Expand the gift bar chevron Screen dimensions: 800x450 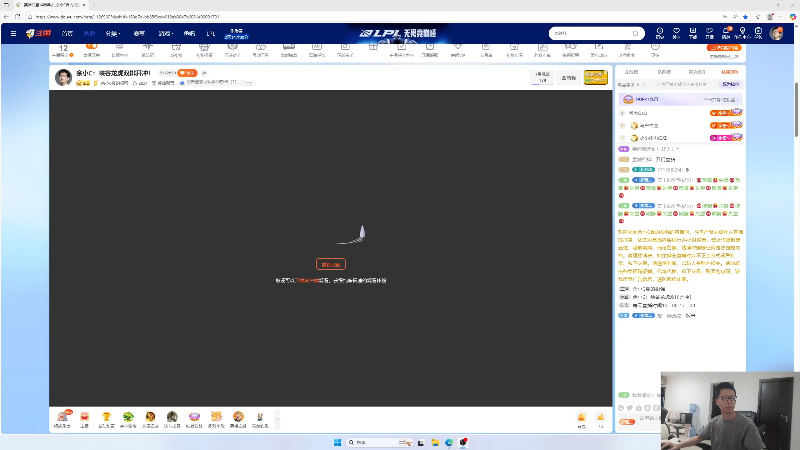[x=277, y=419]
